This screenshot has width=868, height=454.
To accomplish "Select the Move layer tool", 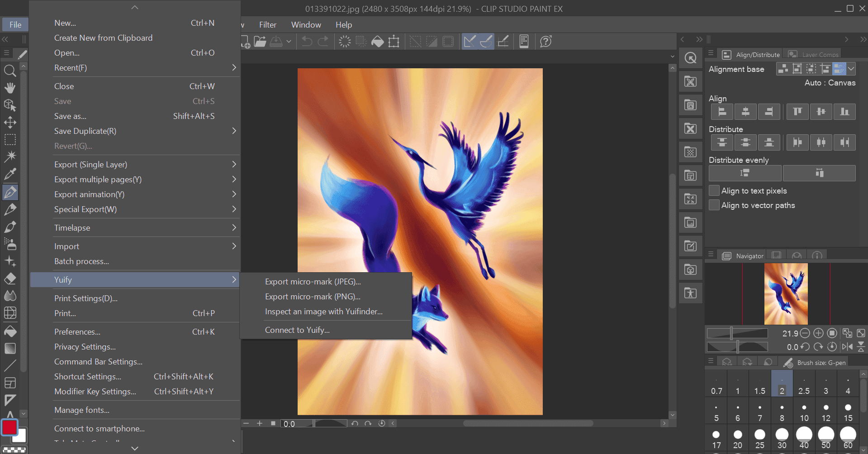I will click(x=10, y=122).
